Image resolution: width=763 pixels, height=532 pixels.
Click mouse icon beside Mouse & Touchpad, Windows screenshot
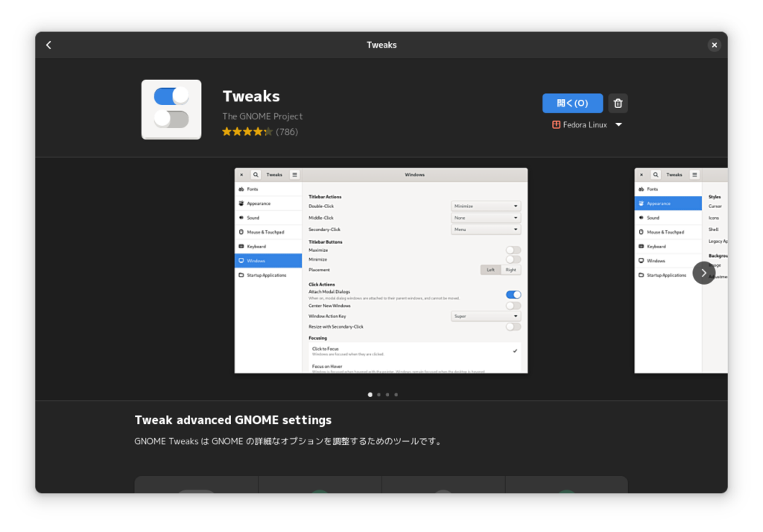point(241,232)
